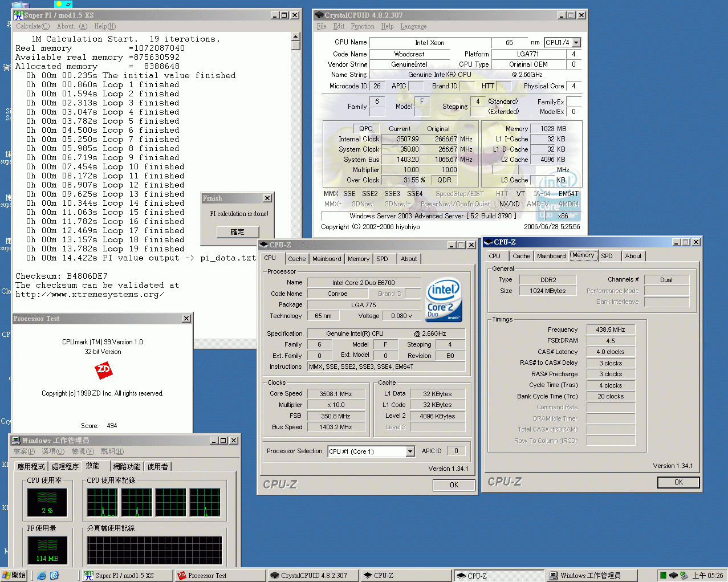The image size is (728, 582).
Task: Click the Super PI title bar icon
Action: (18, 15)
